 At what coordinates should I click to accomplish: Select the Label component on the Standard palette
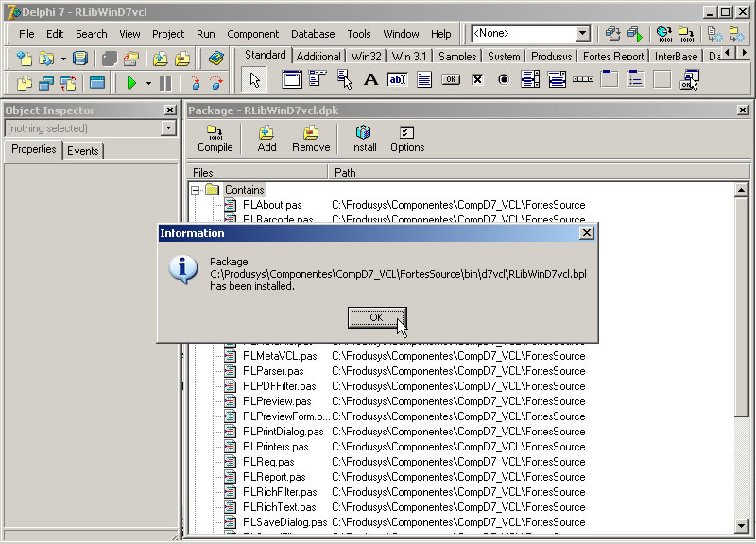pyautogui.click(x=369, y=79)
